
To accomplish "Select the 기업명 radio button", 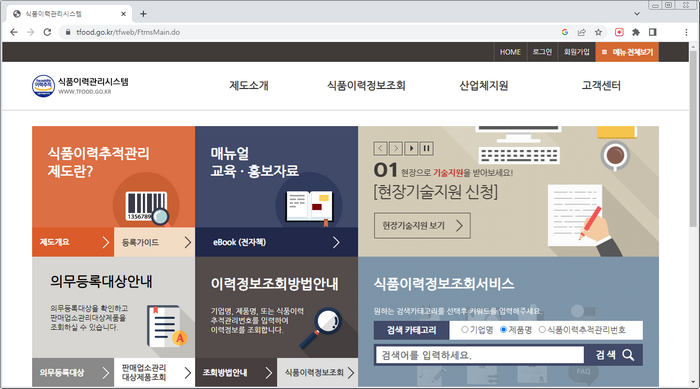I will pos(465,330).
